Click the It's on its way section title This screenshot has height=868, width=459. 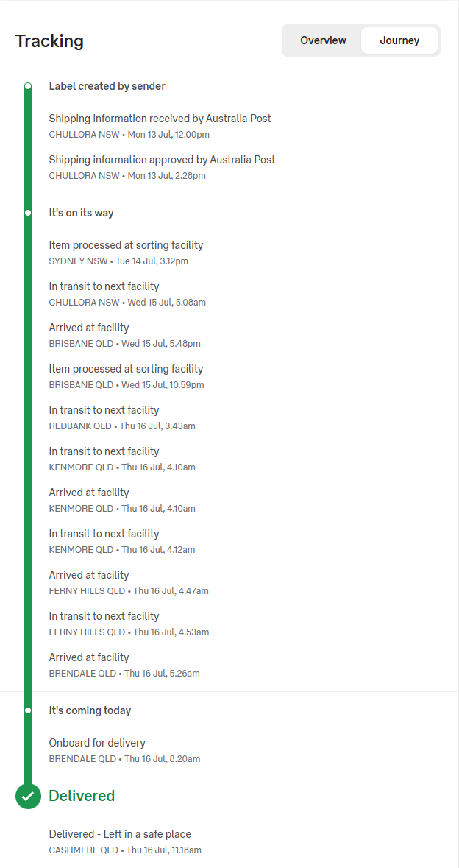pos(82,213)
